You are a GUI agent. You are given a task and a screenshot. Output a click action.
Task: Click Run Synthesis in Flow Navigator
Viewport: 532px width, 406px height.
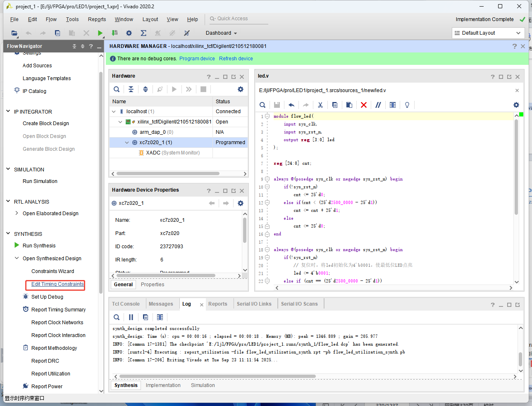click(39, 245)
